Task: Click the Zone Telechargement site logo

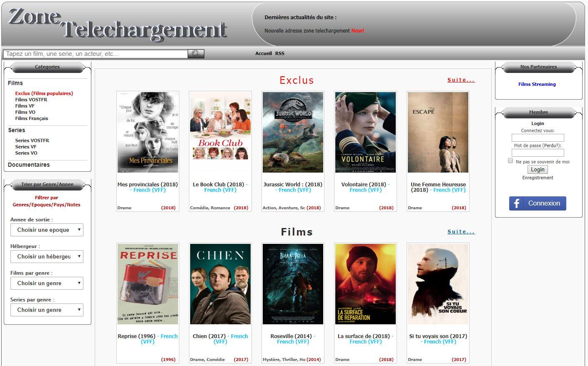Action: click(117, 24)
